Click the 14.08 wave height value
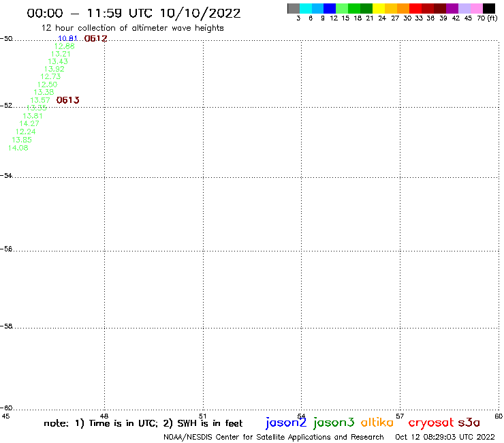This screenshot has width=504, height=443. (x=18, y=148)
